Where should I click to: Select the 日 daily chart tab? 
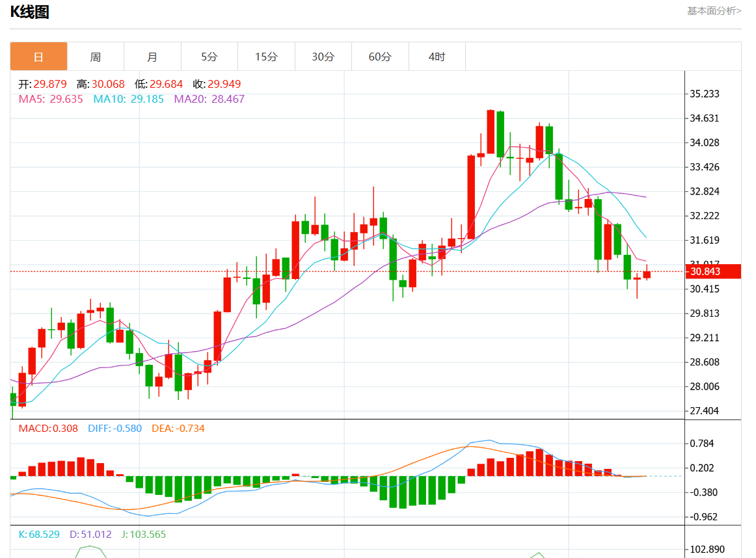(x=38, y=57)
